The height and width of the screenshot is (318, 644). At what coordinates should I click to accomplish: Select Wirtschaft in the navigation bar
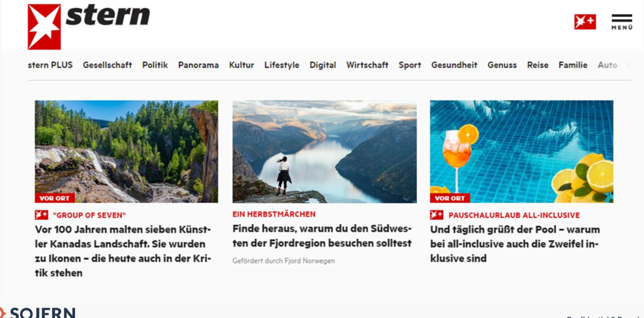click(x=367, y=65)
